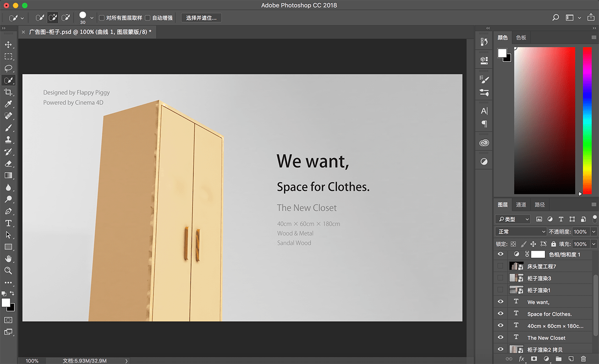599x364 pixels.
Task: Open the blend mode 正常 dropdown
Action: (521, 232)
